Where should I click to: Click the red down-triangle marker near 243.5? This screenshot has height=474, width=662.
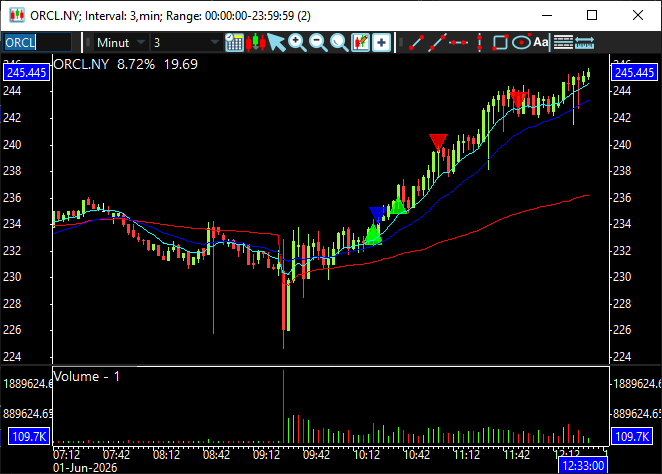tap(518, 99)
